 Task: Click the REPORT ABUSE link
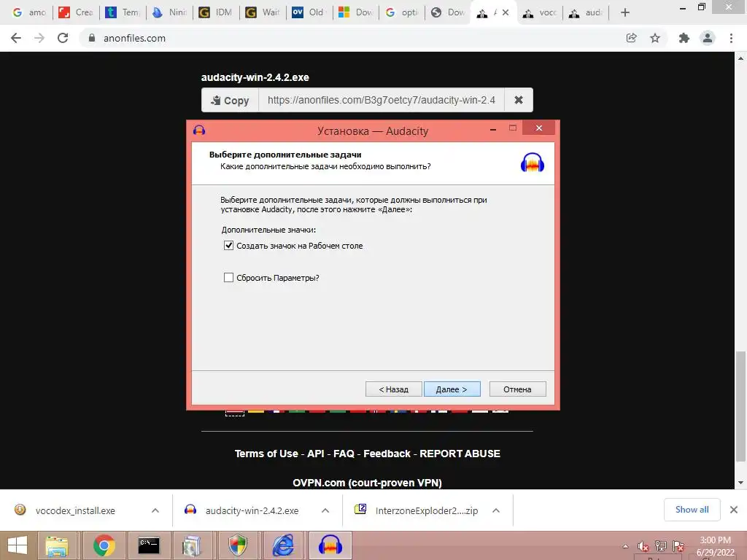[460, 454]
